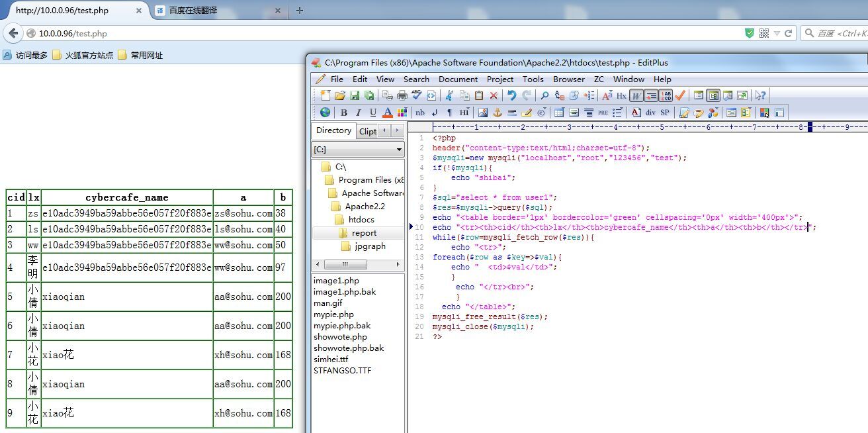The image size is (868, 433).
Task: Open Find with the magnifier icon
Action: click(x=544, y=95)
